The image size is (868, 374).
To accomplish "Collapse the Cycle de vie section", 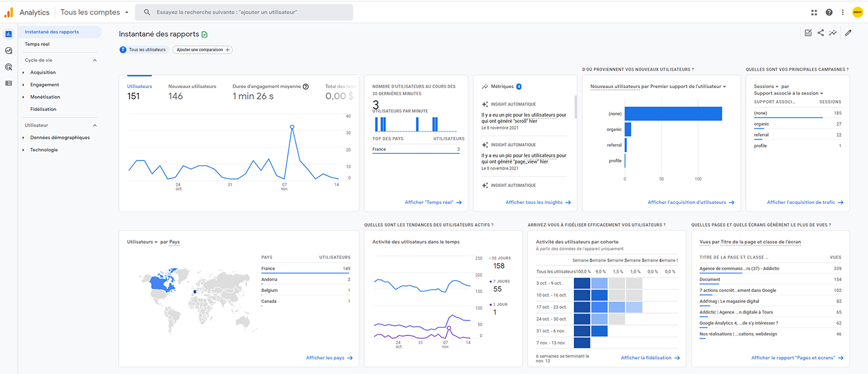I will [95, 60].
